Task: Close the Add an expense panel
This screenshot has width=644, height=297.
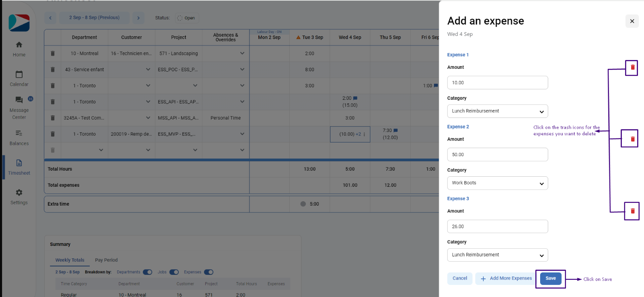Action: [x=632, y=21]
